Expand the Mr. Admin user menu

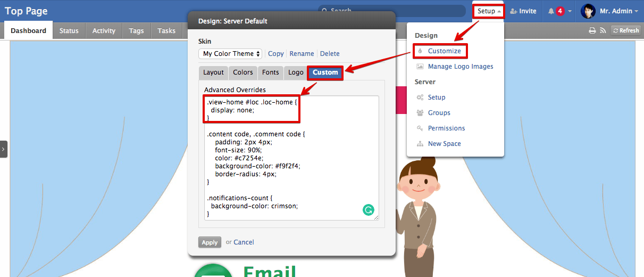point(618,11)
